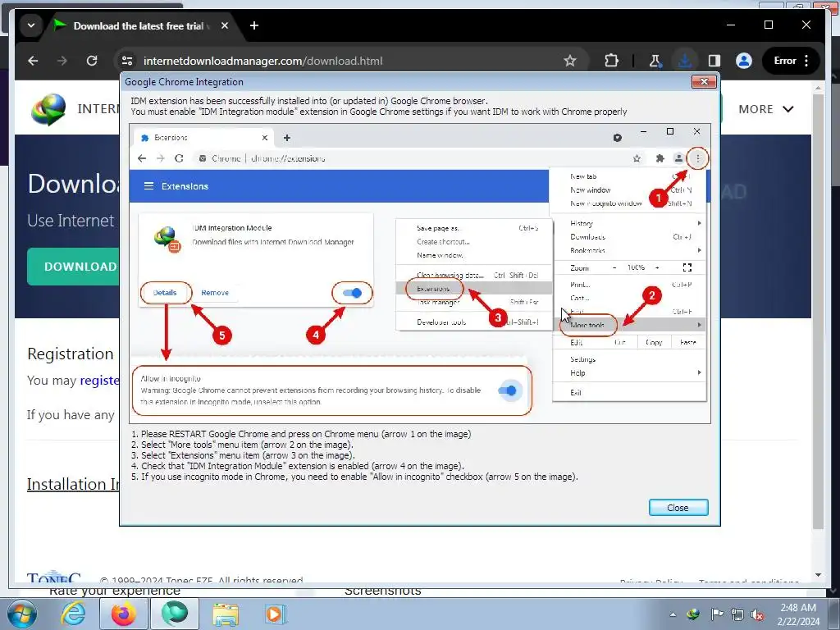Open a new Chrome tab
Viewport: 840px width, 630px height.
click(x=254, y=25)
